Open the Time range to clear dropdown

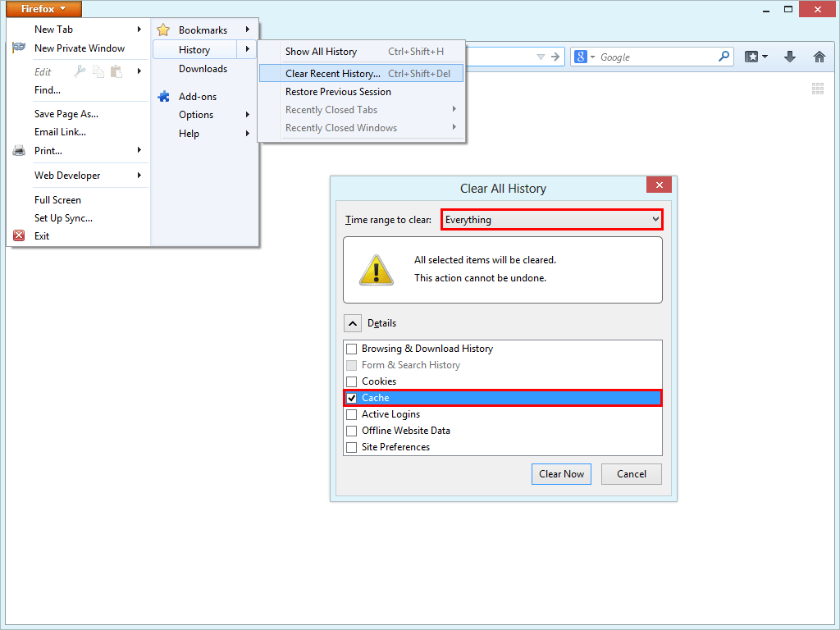[x=551, y=219]
